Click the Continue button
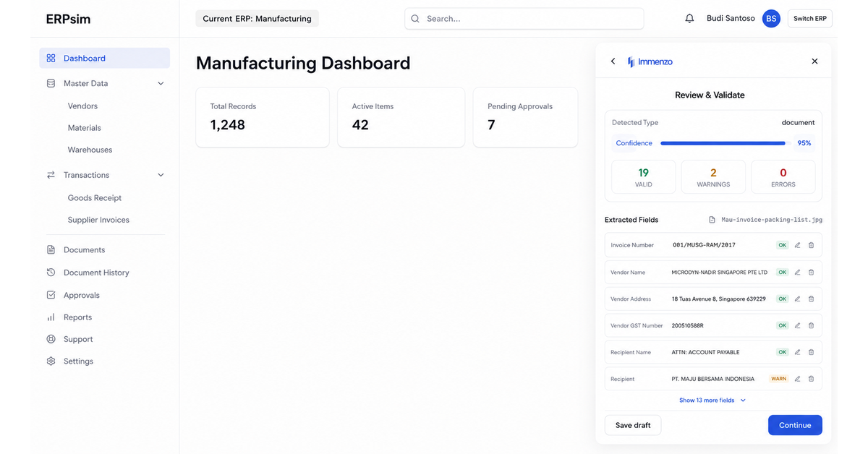The height and width of the screenshot is (454, 868). (x=795, y=425)
